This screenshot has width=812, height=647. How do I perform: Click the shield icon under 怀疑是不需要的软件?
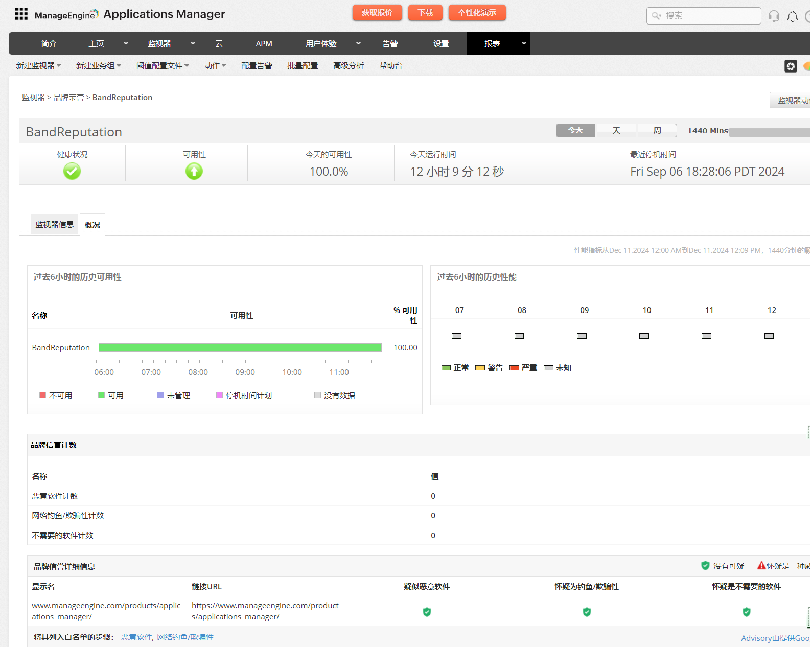(746, 612)
